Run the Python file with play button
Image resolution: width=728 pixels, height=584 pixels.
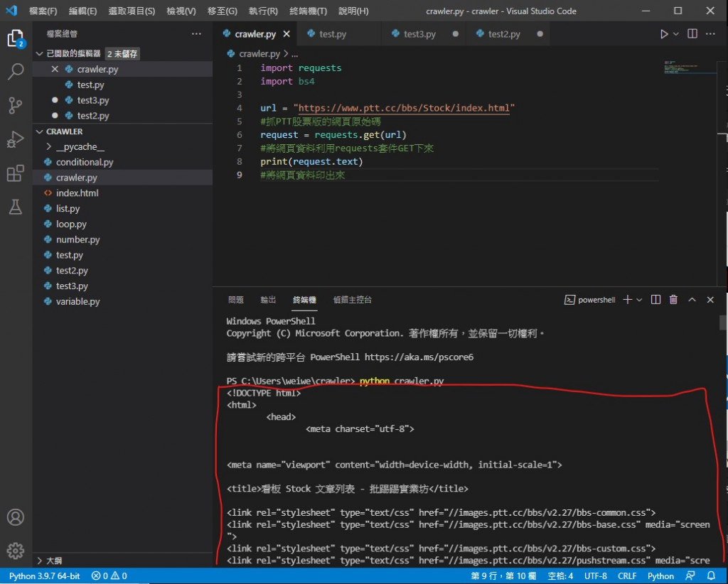point(664,34)
